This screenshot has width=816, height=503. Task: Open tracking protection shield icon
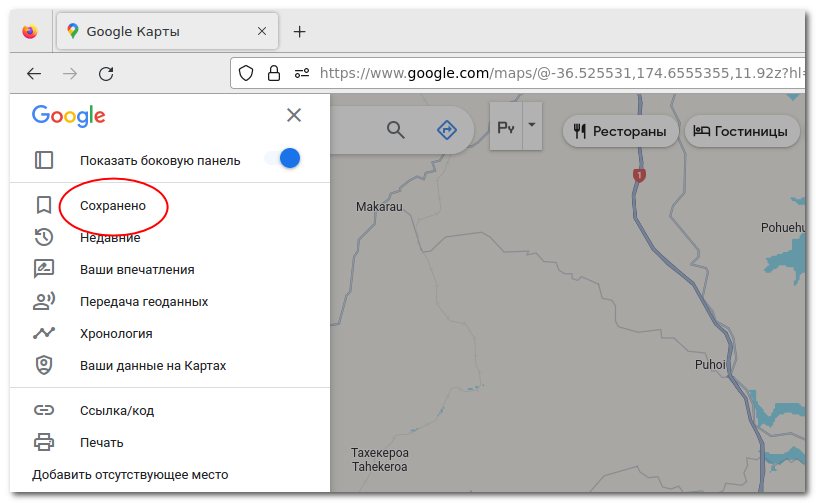click(246, 73)
